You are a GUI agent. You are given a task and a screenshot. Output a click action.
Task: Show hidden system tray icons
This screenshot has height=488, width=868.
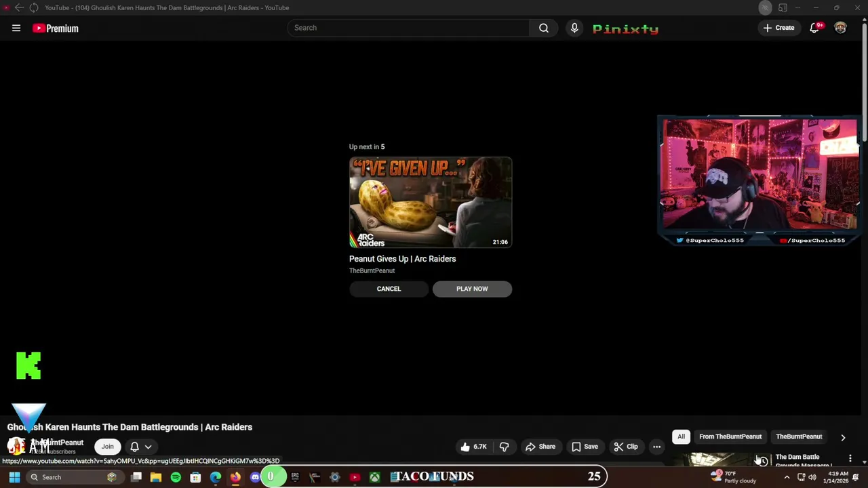tap(787, 477)
